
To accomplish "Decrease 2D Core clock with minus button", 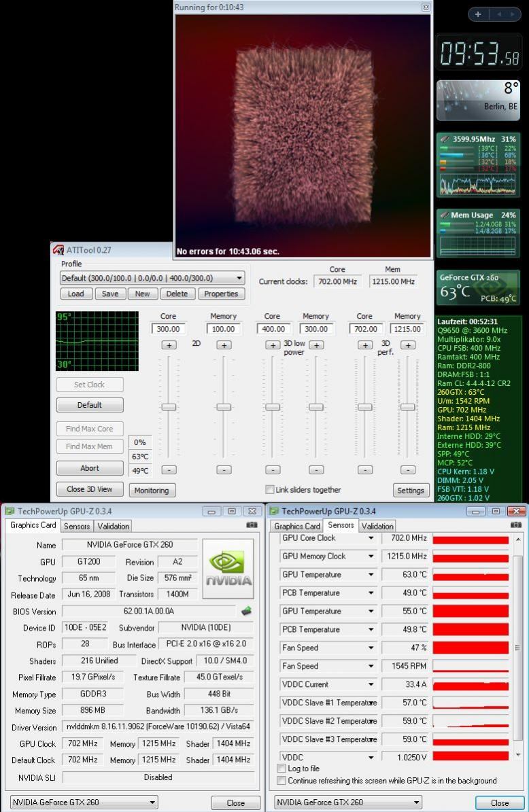I will [169, 470].
